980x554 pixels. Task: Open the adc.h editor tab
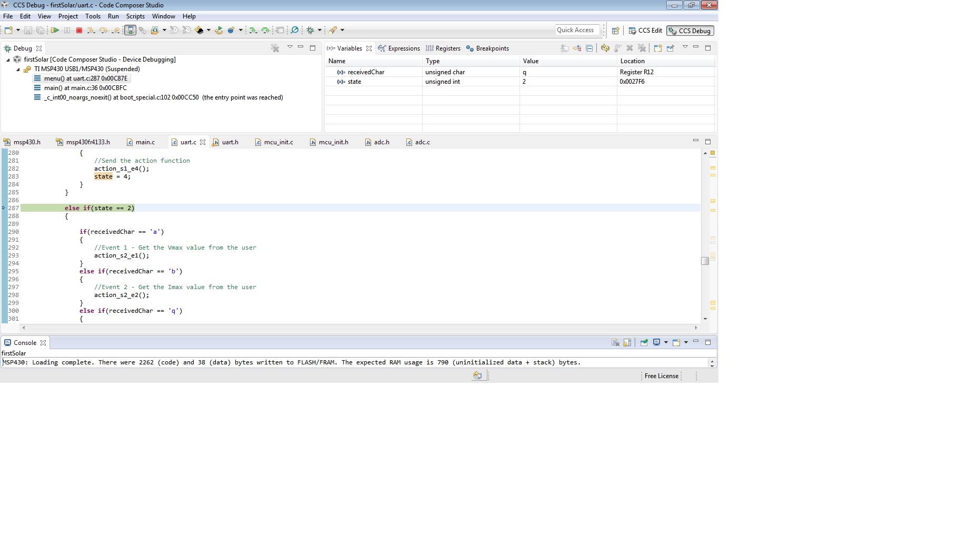377,142
